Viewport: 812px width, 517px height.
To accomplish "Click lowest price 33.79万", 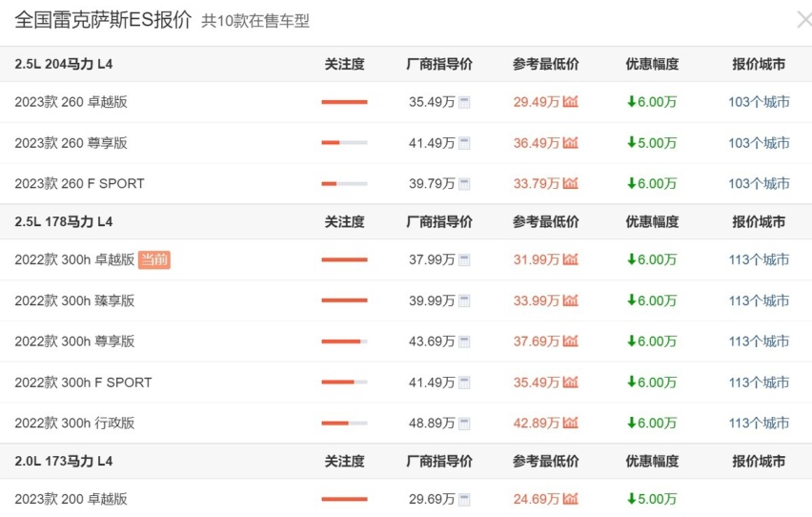I will [x=537, y=183].
